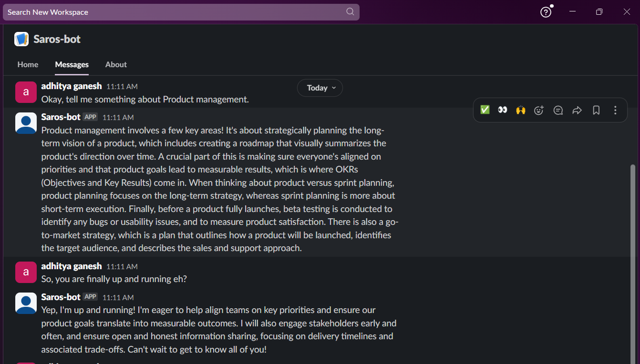Open the add reaction emoji picker
This screenshot has width=640, height=364.
point(539,110)
